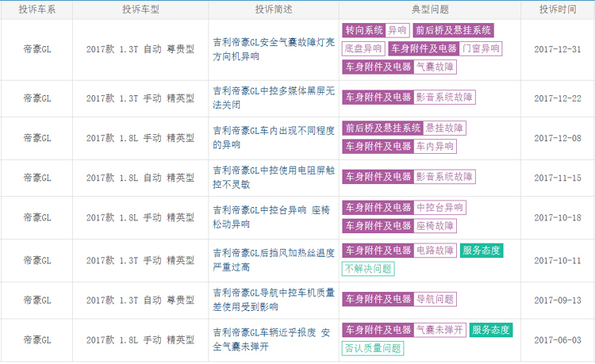Click the 投诉车系 column header
This screenshot has width=595, height=364.
37,10
